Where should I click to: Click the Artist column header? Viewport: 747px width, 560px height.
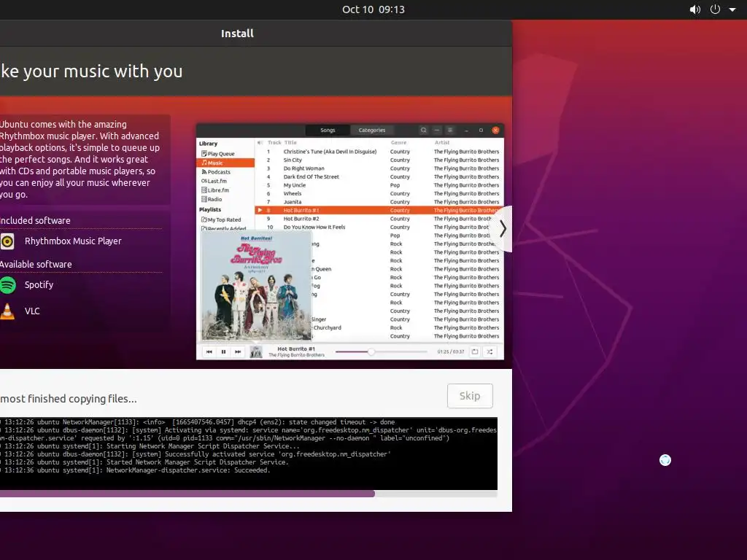coord(442,142)
